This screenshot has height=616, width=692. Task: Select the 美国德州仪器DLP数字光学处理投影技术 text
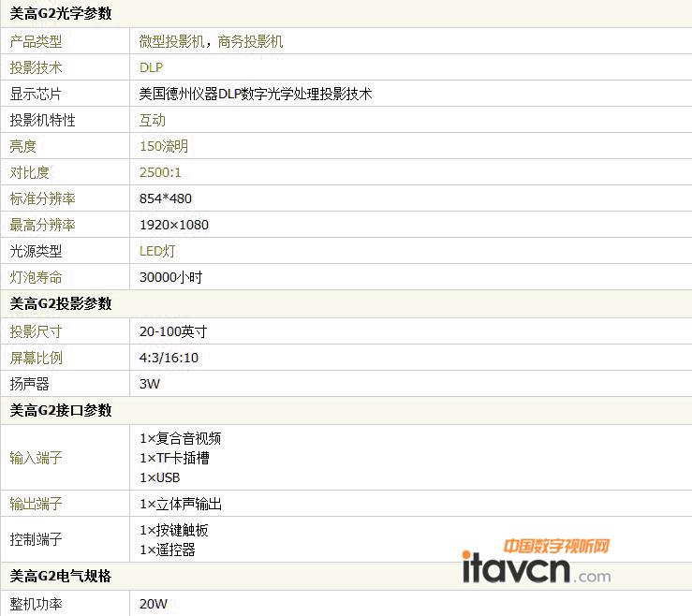click(256, 94)
